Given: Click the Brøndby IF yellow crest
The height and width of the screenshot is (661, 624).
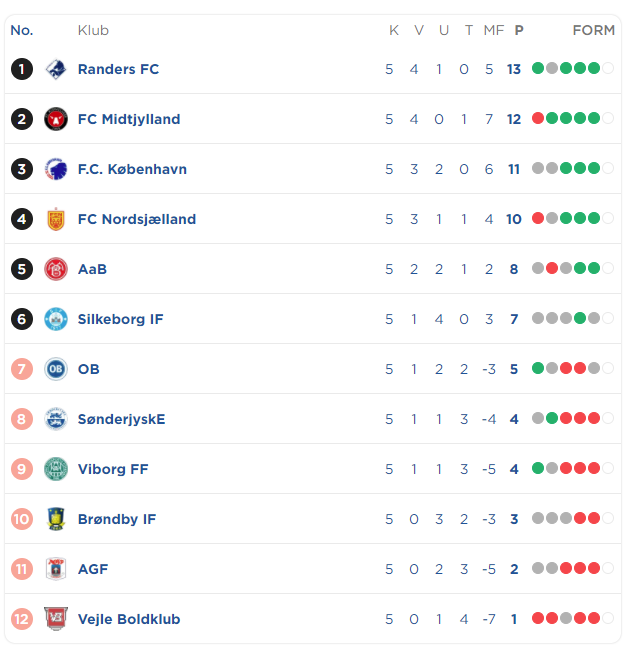Looking at the screenshot, I should 56,519.
